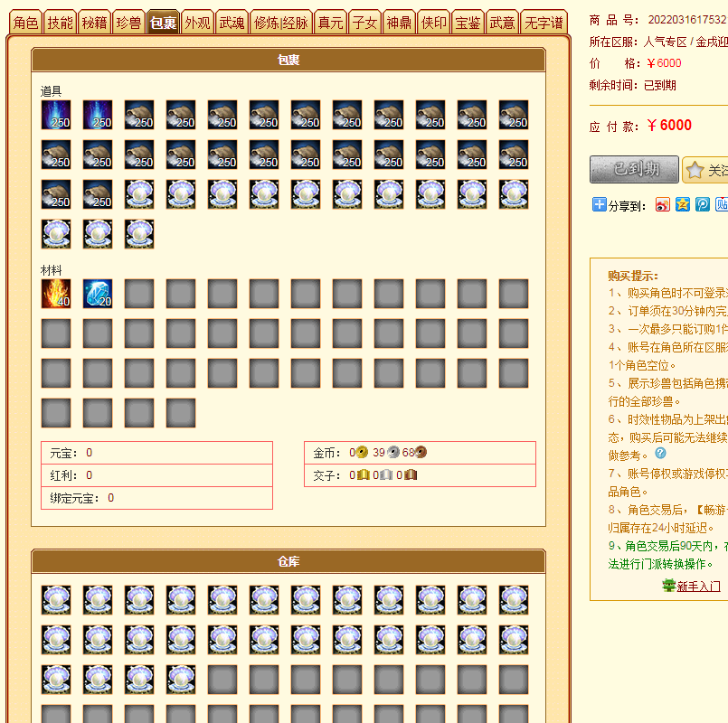This screenshot has height=723, width=728.
Task: Open the 武魂 tab
Action: [232, 23]
